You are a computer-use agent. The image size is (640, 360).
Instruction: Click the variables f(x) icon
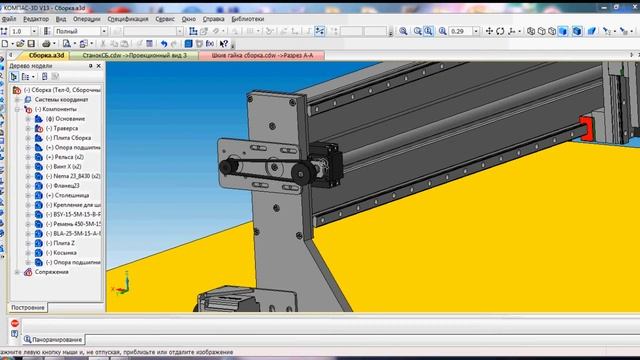pyautogui.click(x=210, y=43)
